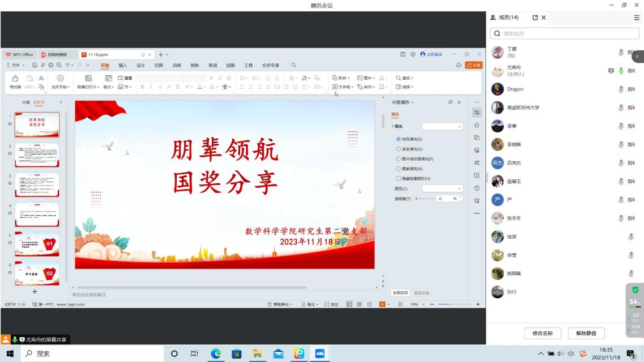This screenshot has height=362, width=644.
Task: Click the 格式刷 format painter icon
Action: click(x=15, y=79)
